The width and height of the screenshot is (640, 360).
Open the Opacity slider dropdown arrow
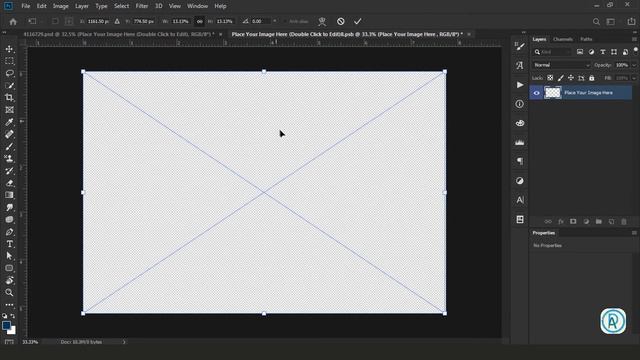(634, 65)
